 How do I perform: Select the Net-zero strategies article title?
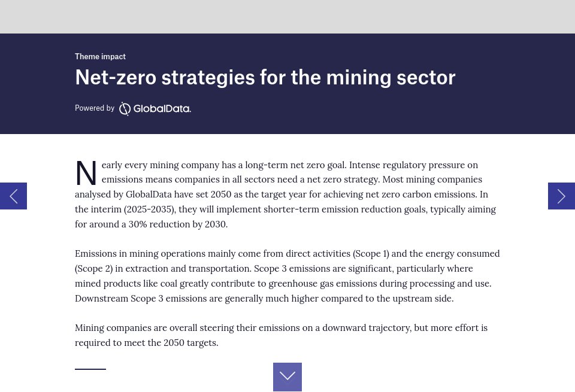pyautogui.click(x=265, y=77)
